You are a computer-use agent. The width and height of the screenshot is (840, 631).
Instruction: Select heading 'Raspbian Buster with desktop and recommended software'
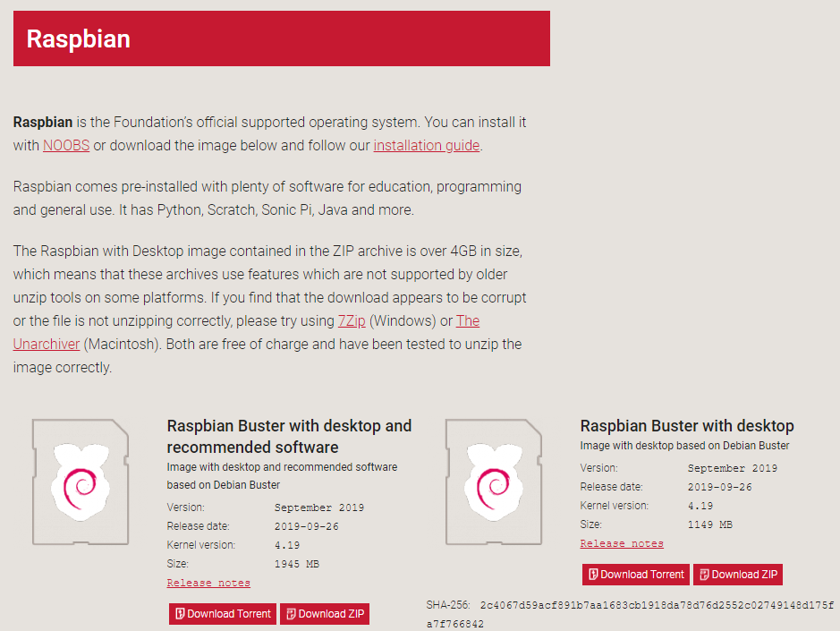coord(289,437)
